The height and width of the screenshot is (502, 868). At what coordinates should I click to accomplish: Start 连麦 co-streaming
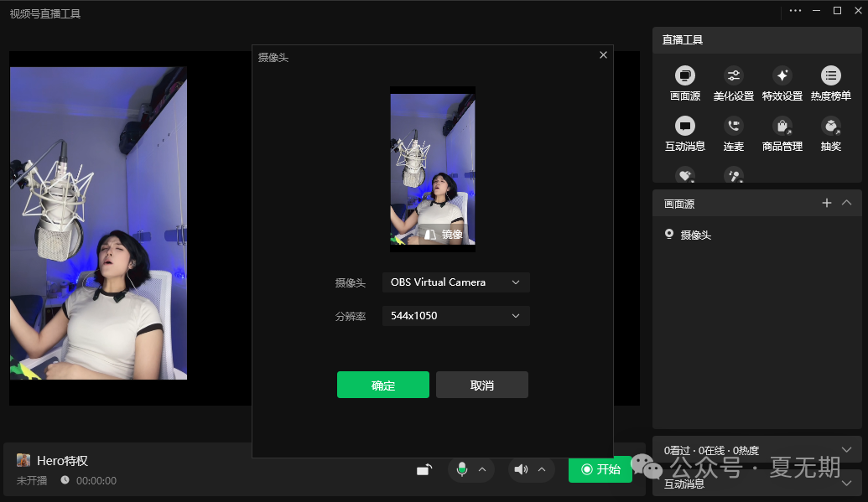(732, 132)
